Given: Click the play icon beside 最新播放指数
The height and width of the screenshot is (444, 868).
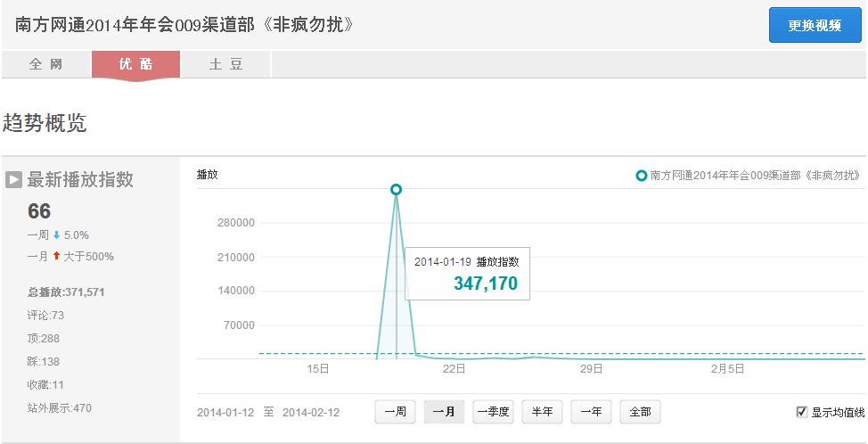Looking at the screenshot, I should click(x=14, y=179).
